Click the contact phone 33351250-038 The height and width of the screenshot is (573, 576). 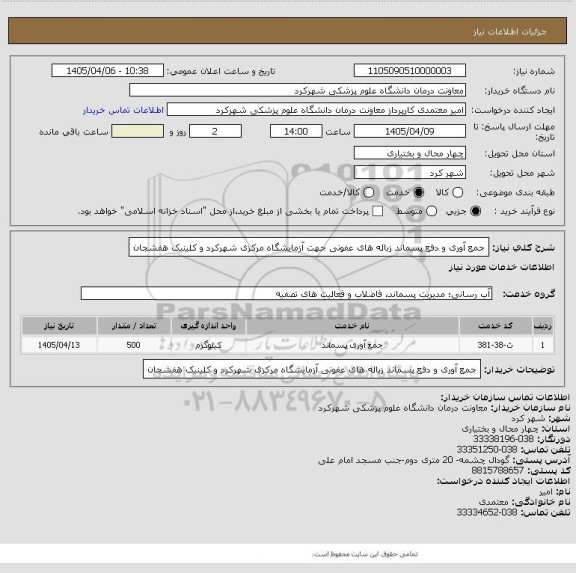tap(487, 449)
